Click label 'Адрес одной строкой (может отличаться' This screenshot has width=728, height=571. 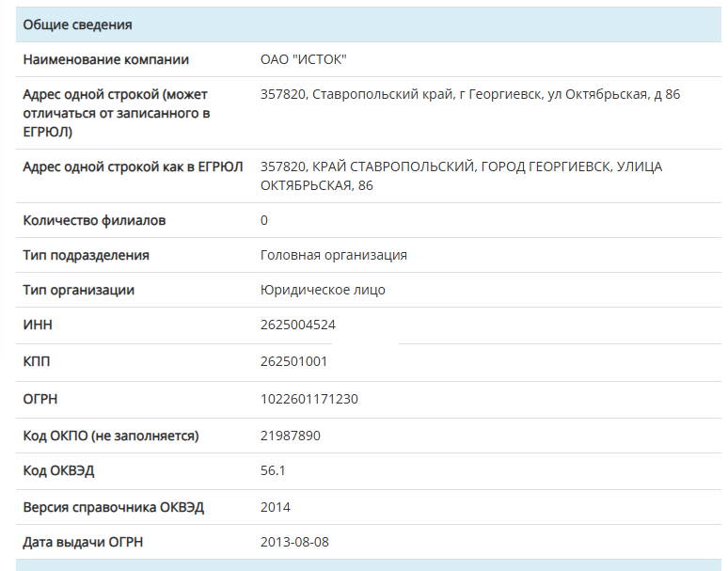[x=116, y=113]
